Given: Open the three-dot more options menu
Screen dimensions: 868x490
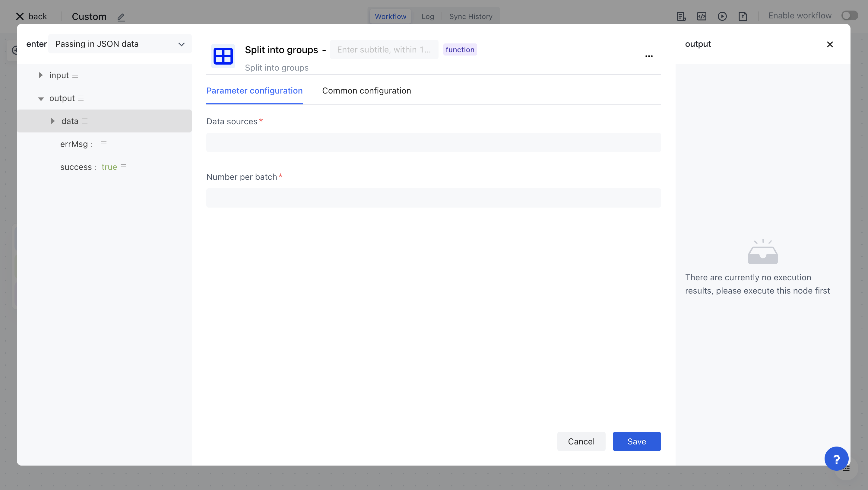Looking at the screenshot, I should point(649,56).
